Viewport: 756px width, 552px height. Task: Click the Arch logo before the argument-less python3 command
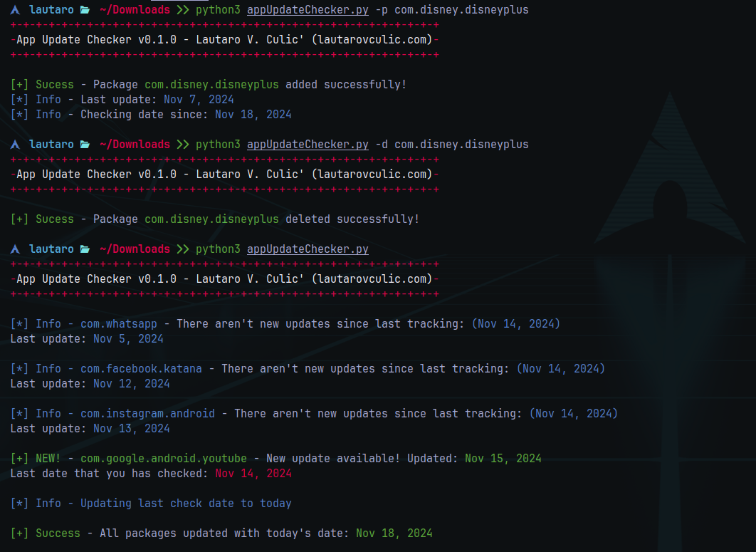[16, 249]
